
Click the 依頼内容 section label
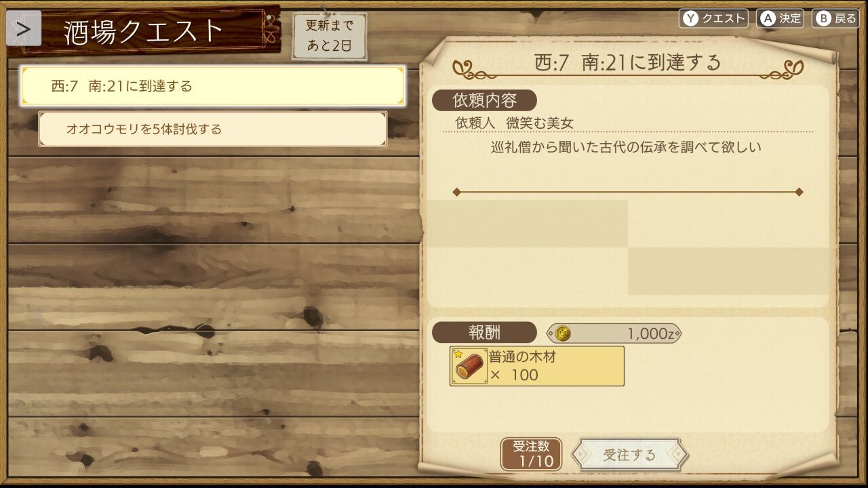click(x=484, y=100)
